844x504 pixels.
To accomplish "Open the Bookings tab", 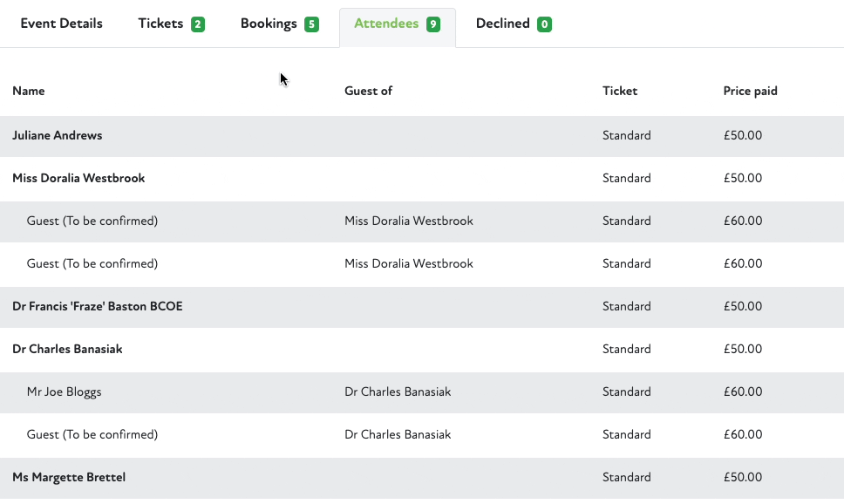I will 269,24.
